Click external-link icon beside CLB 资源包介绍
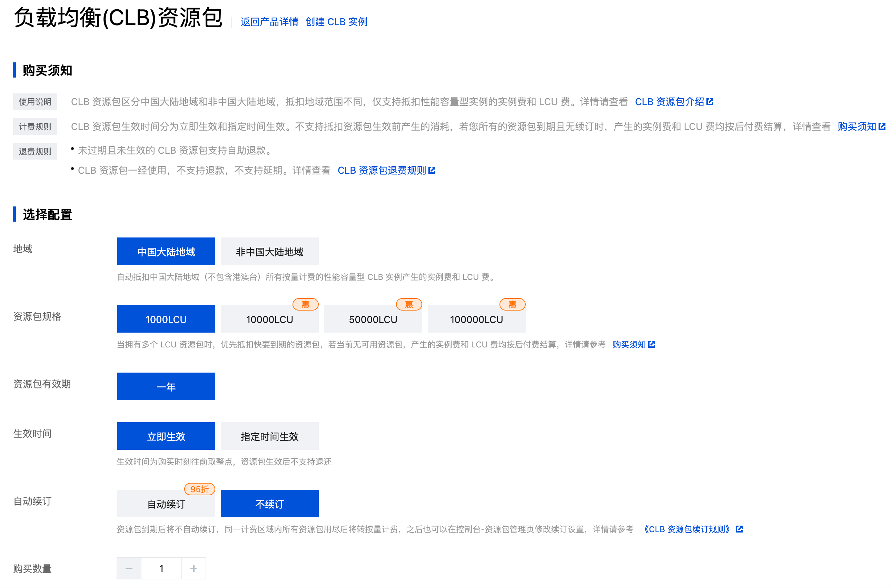 coord(710,102)
